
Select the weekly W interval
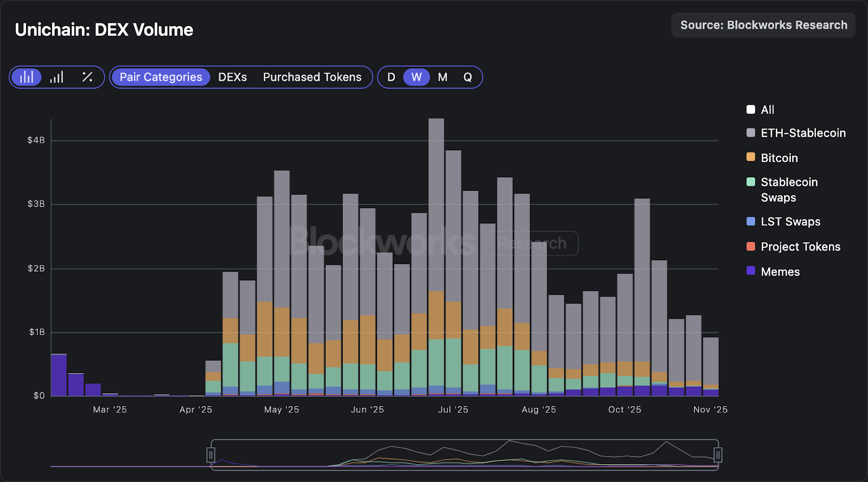pyautogui.click(x=416, y=77)
